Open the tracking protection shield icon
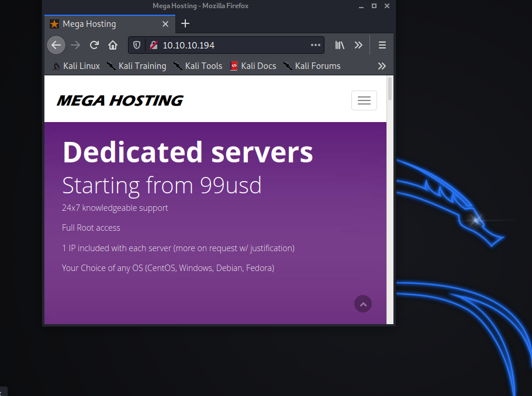This screenshot has height=396, width=532. click(x=137, y=45)
